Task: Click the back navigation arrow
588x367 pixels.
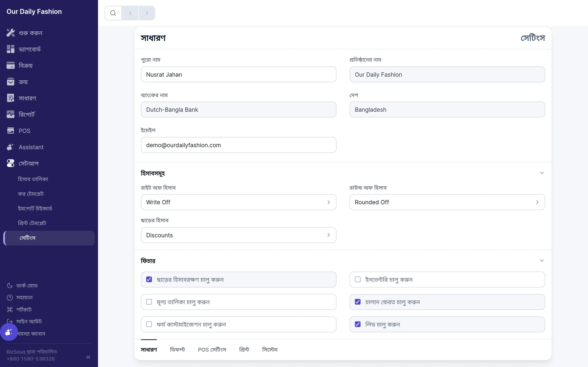Action: [x=130, y=13]
